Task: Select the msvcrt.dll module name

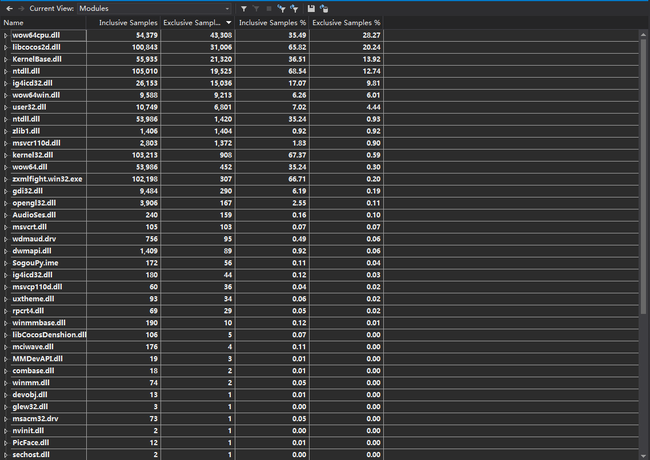Action: tap(29, 228)
